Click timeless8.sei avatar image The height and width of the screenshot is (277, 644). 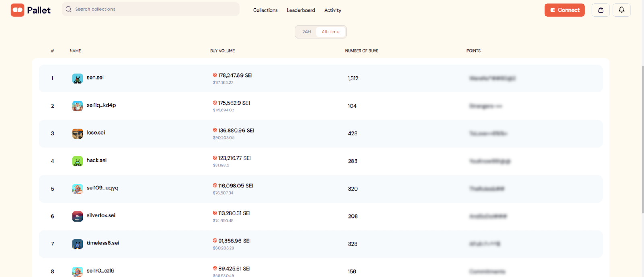pos(77,244)
